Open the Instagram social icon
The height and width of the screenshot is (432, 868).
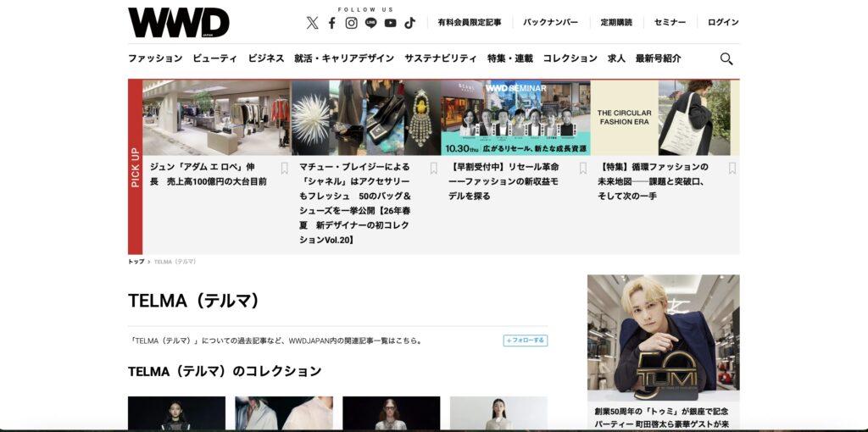pyautogui.click(x=351, y=23)
